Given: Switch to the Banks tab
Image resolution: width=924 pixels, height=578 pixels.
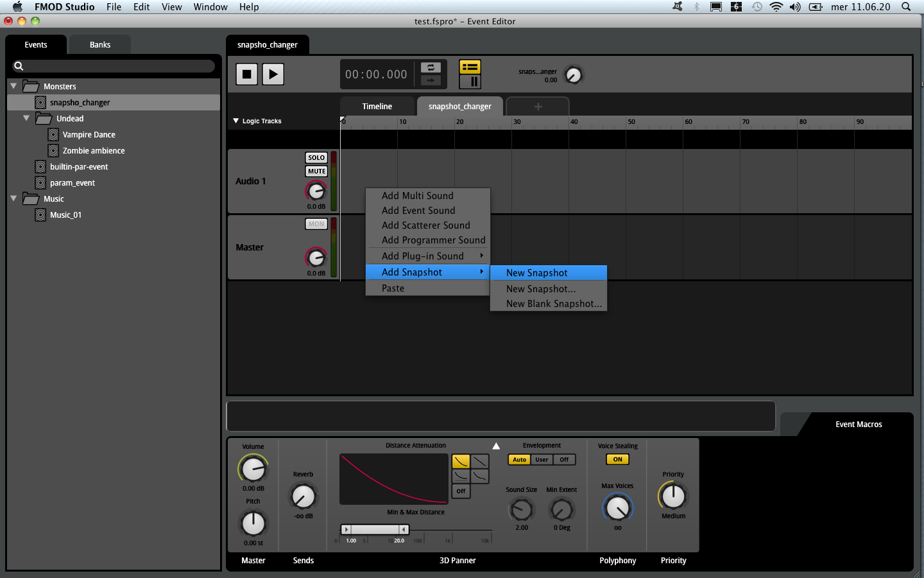Looking at the screenshot, I should [100, 45].
